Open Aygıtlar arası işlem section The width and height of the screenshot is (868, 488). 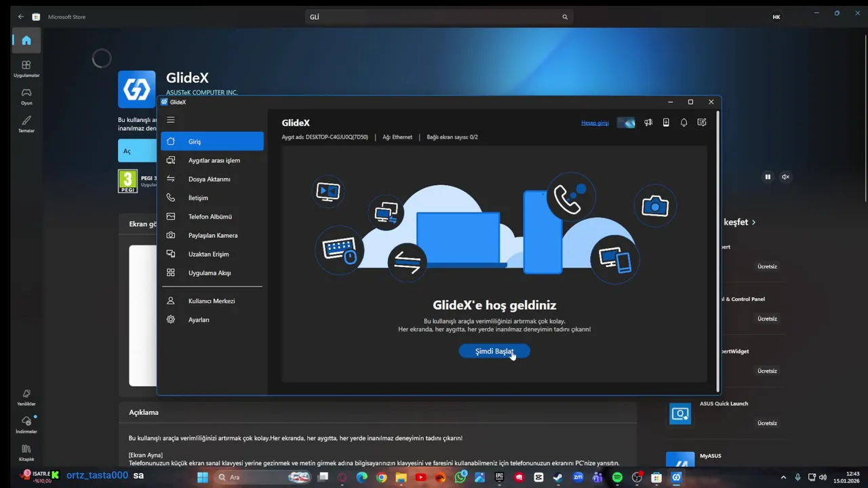click(x=212, y=160)
